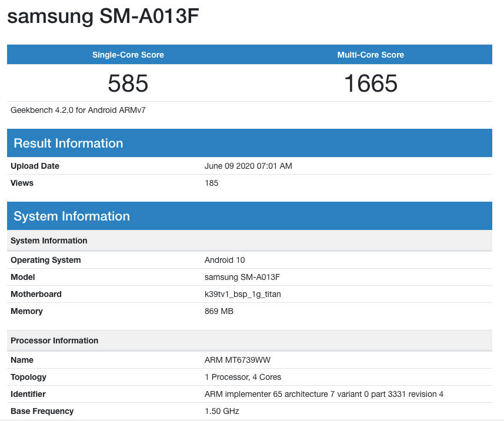Click the System Information blue banner
The width and height of the screenshot is (504, 421).
pyautogui.click(x=71, y=216)
